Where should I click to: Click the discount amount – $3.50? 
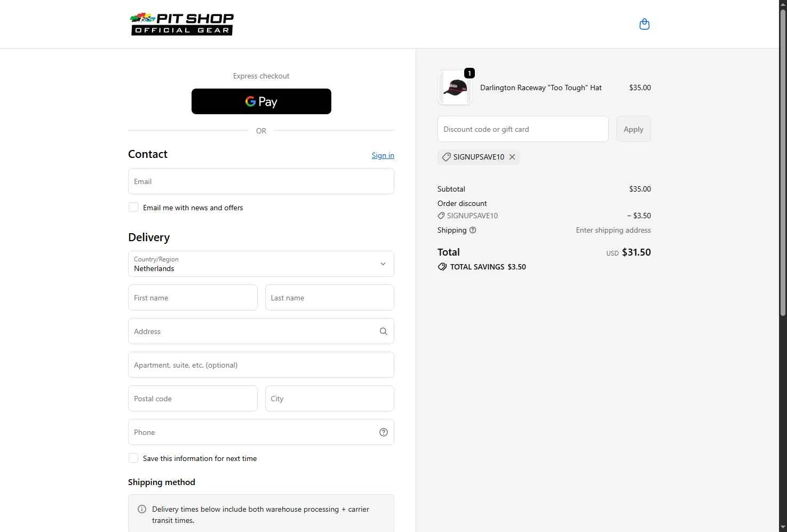pos(639,216)
